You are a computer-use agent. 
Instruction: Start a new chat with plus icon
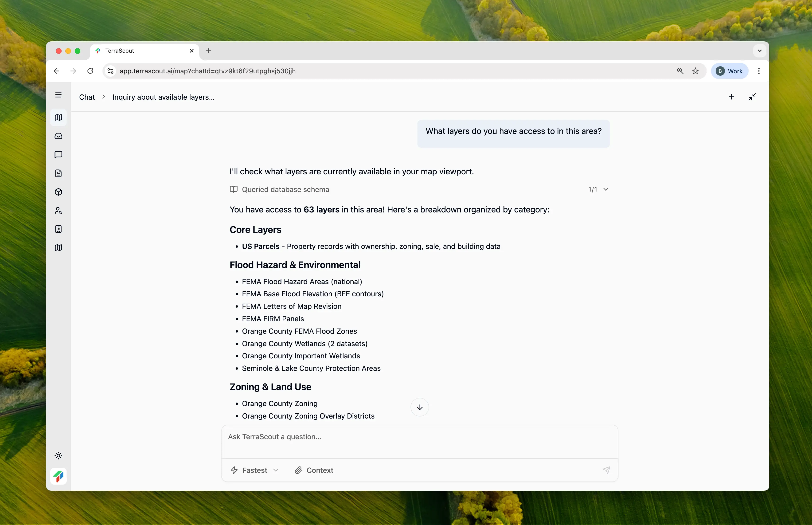point(731,97)
